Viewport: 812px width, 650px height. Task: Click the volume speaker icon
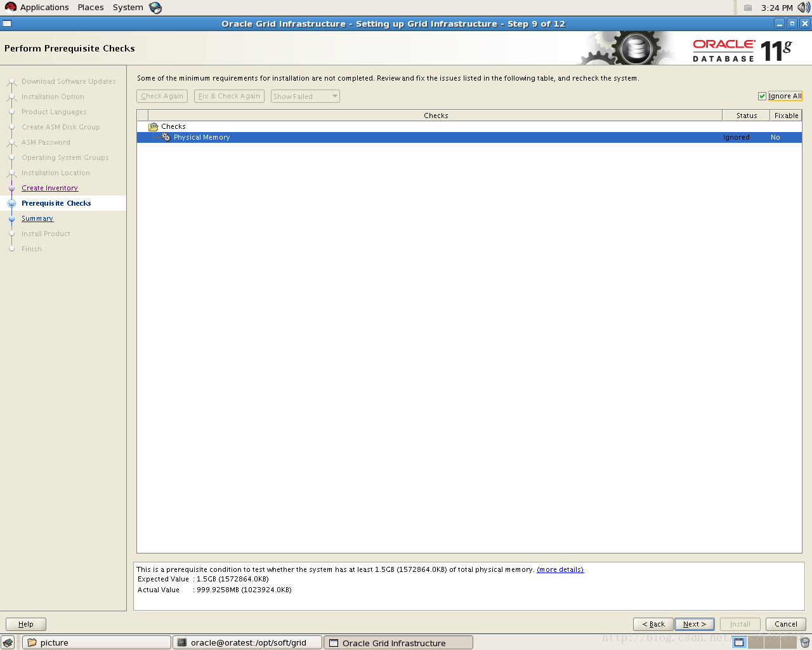click(804, 8)
